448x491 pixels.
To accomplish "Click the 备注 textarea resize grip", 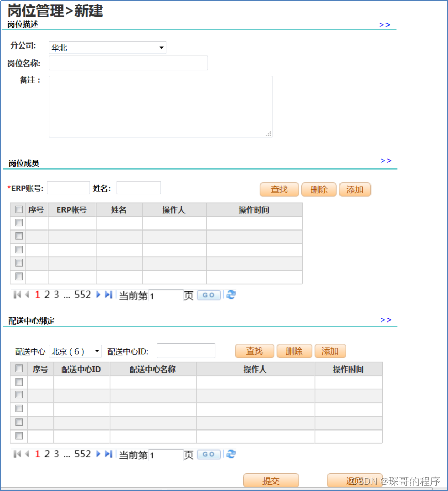I will pos(269,134).
